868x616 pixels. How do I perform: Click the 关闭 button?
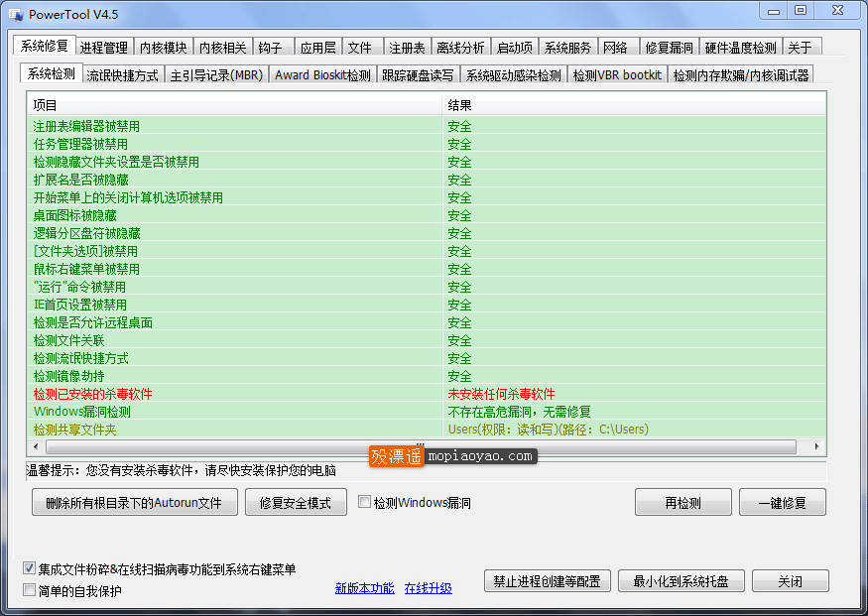pyautogui.click(x=791, y=581)
